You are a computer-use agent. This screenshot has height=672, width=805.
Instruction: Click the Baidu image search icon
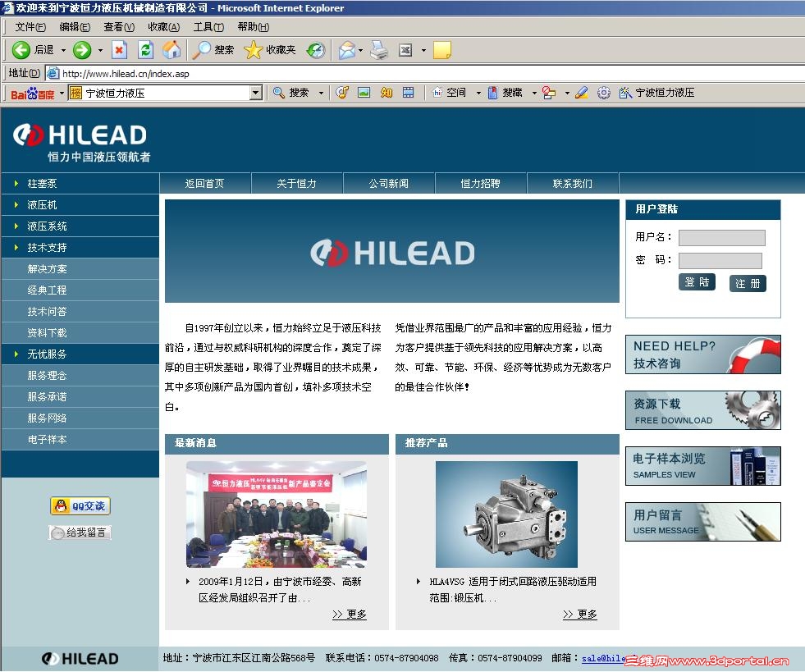click(364, 93)
